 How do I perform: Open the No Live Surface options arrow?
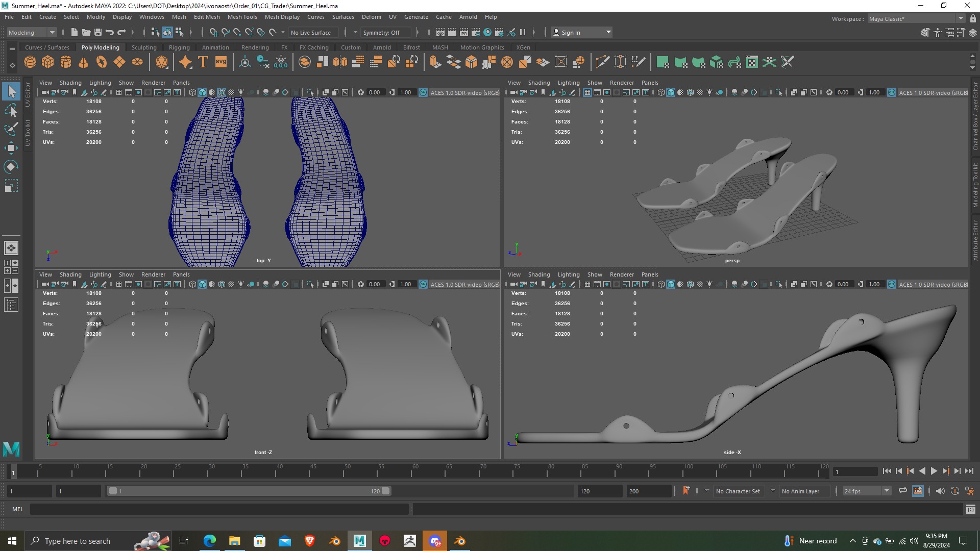(x=283, y=32)
